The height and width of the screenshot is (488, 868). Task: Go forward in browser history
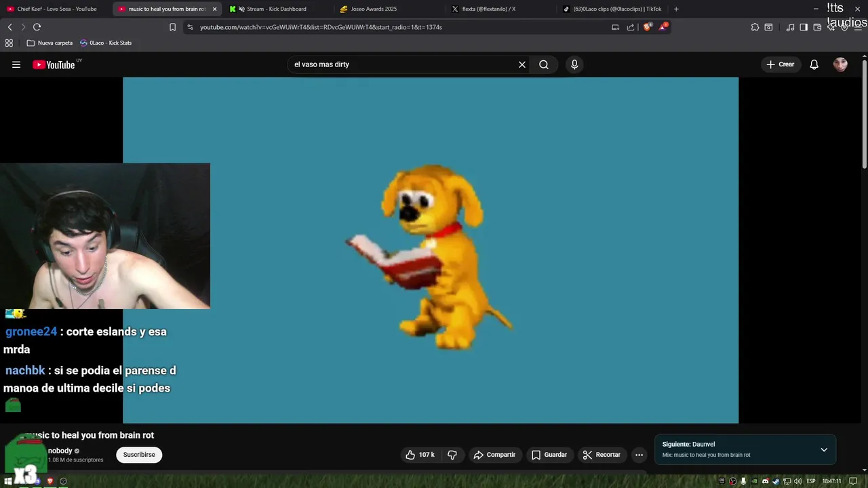(23, 27)
